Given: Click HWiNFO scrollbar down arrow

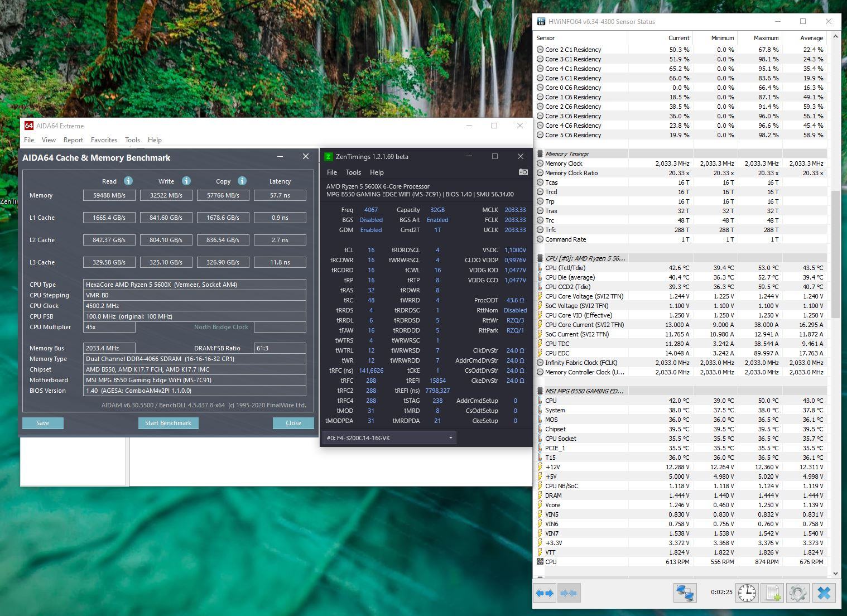Looking at the screenshot, I should [x=835, y=573].
